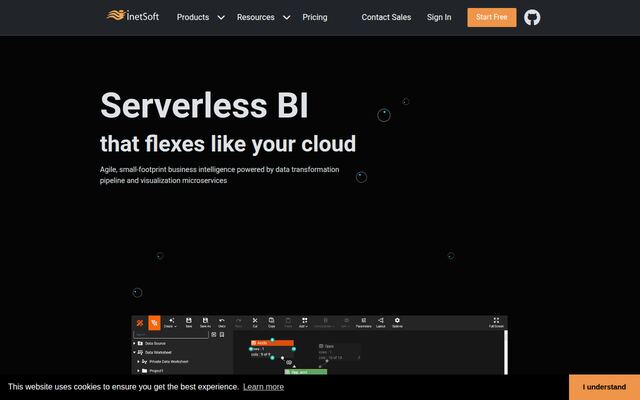Accept cookies with I understand

(604, 387)
